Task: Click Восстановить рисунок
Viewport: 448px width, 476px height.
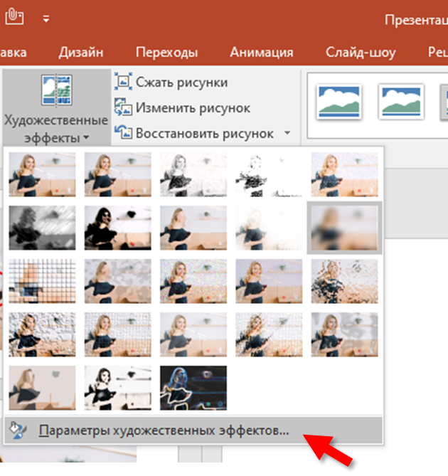Action: (194, 133)
